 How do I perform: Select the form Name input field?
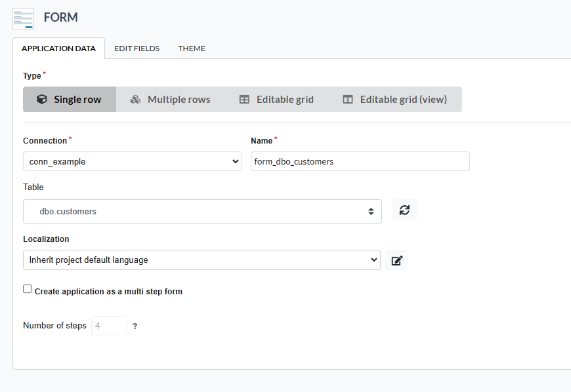[360, 161]
